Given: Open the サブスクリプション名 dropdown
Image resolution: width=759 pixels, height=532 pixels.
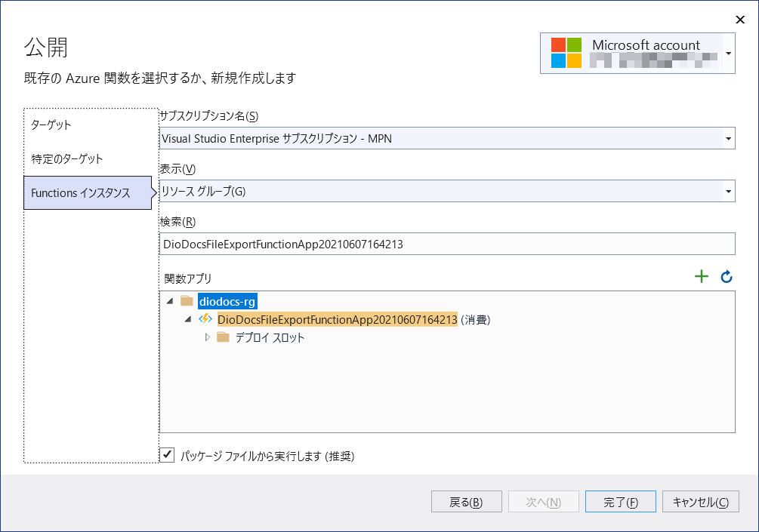Looking at the screenshot, I should [728, 139].
